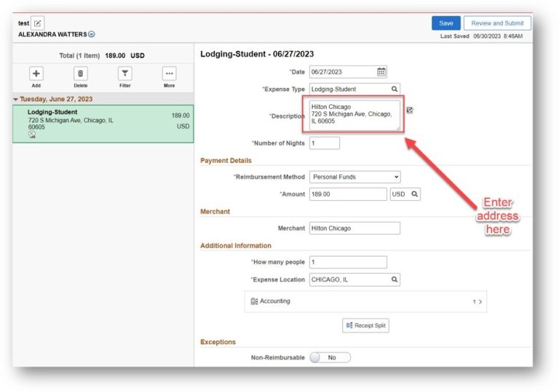The image size is (559, 392).
Task: Click the Lodging-Student - 06/27/2023 heading
Action: [257, 54]
